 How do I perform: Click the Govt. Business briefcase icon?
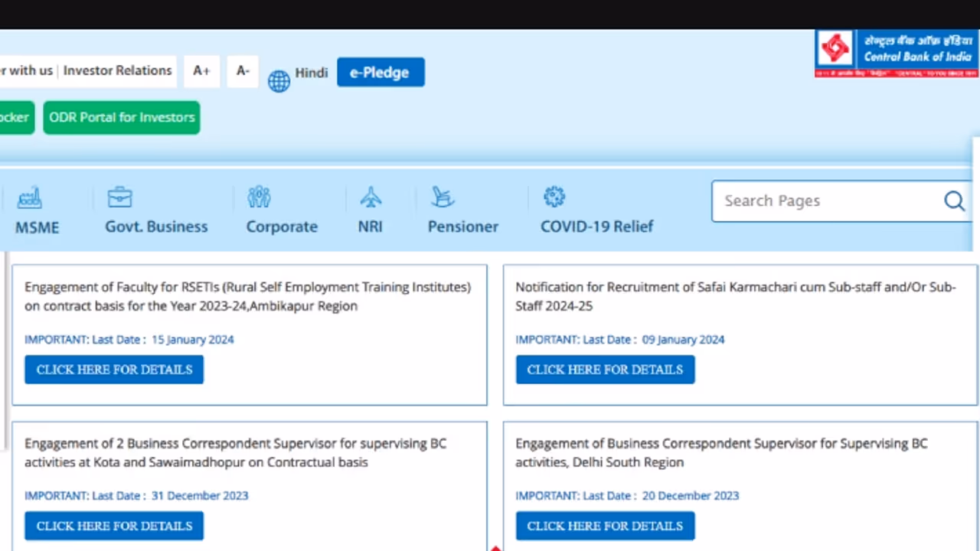(x=119, y=197)
